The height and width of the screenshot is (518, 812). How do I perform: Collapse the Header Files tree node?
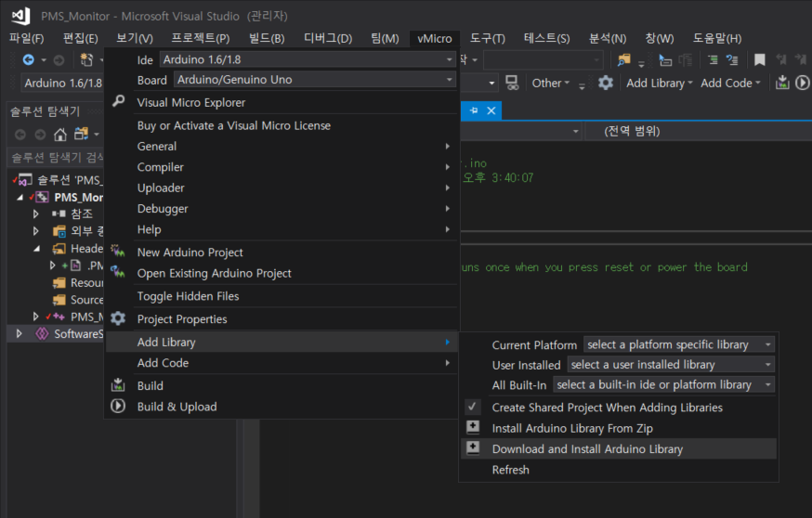click(x=37, y=249)
